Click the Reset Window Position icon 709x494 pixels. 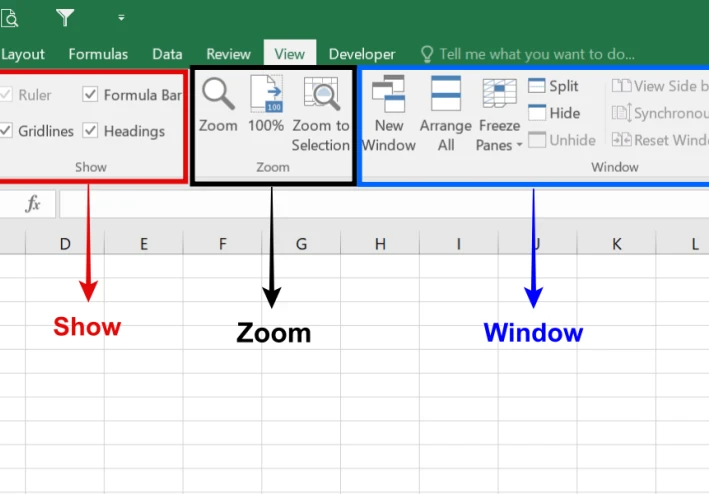(x=621, y=140)
